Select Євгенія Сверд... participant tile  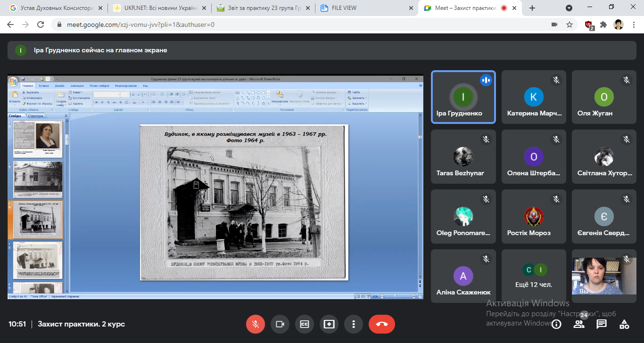pos(604,216)
